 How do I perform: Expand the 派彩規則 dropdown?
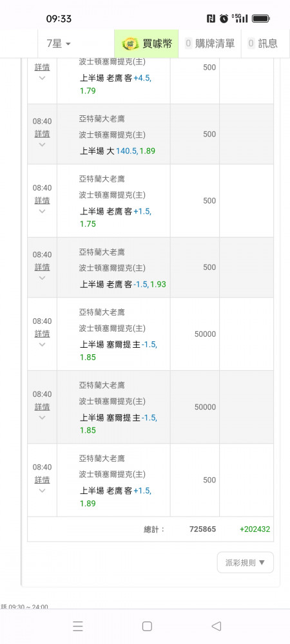246,562
